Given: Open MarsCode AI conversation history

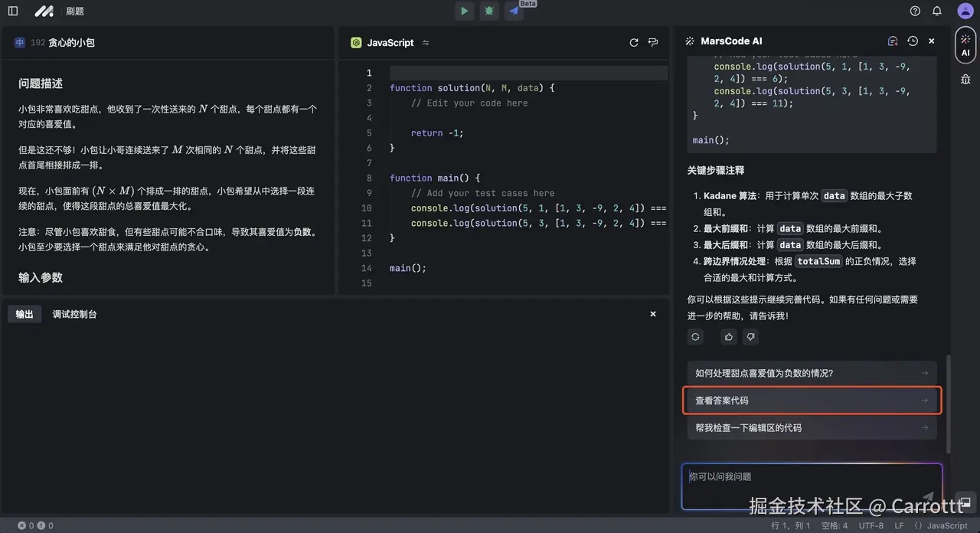Looking at the screenshot, I should click(911, 41).
